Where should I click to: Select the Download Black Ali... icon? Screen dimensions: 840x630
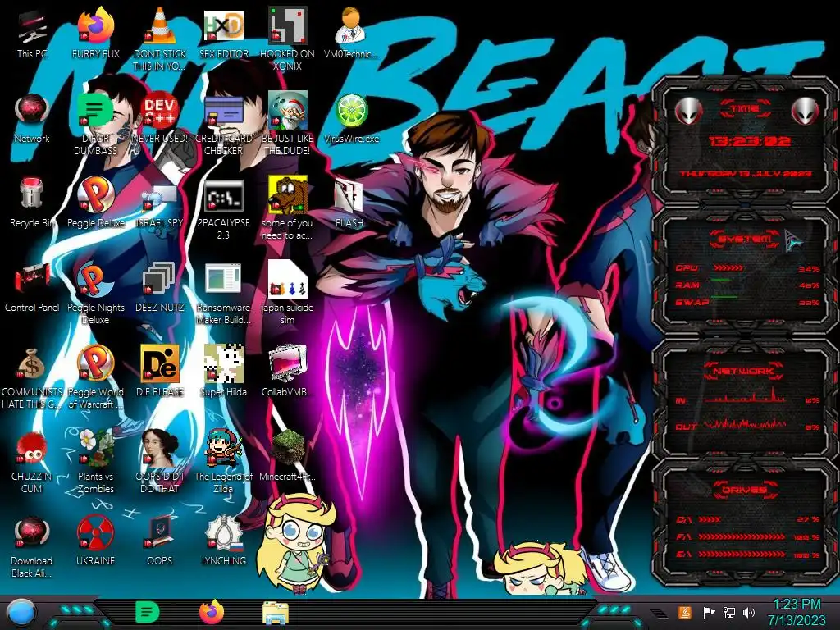32,547
